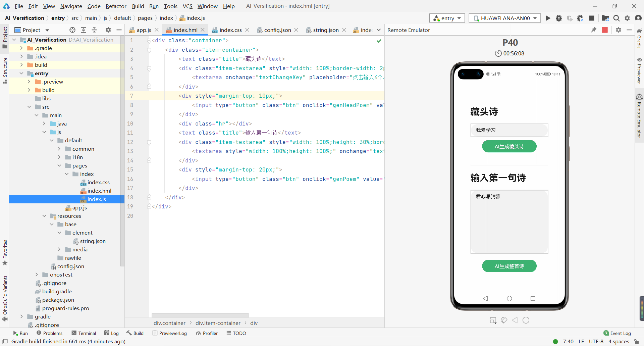Click the Debug bug icon in toolbar
Viewport: 644px width, 346px height.
click(559, 18)
